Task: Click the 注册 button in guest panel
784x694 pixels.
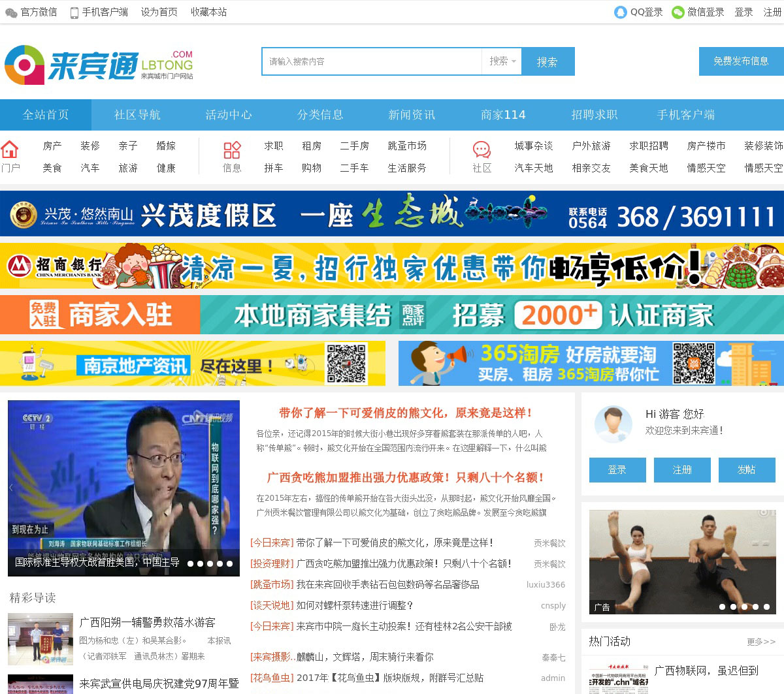Action: pos(682,470)
